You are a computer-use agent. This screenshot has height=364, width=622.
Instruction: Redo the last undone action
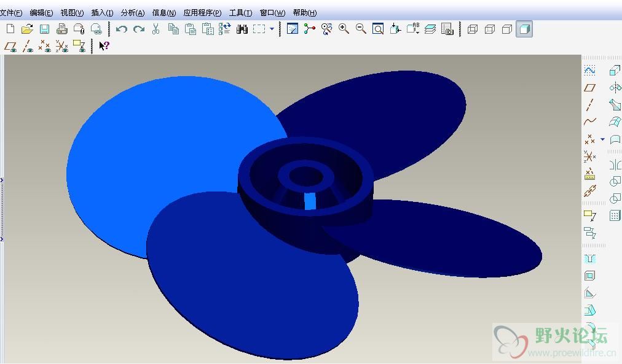tap(139, 29)
